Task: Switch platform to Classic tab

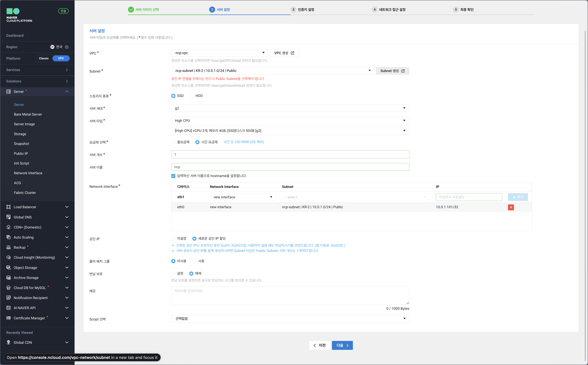Action: pyautogui.click(x=44, y=58)
